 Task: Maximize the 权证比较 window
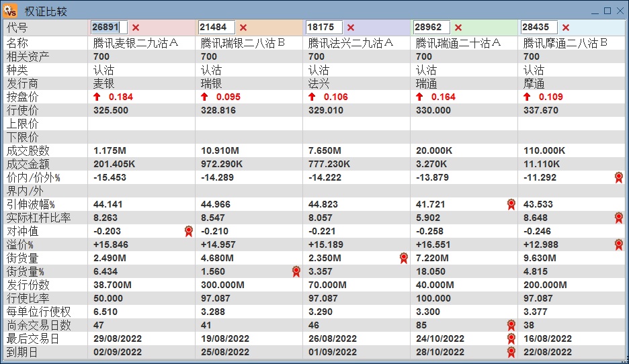point(607,11)
